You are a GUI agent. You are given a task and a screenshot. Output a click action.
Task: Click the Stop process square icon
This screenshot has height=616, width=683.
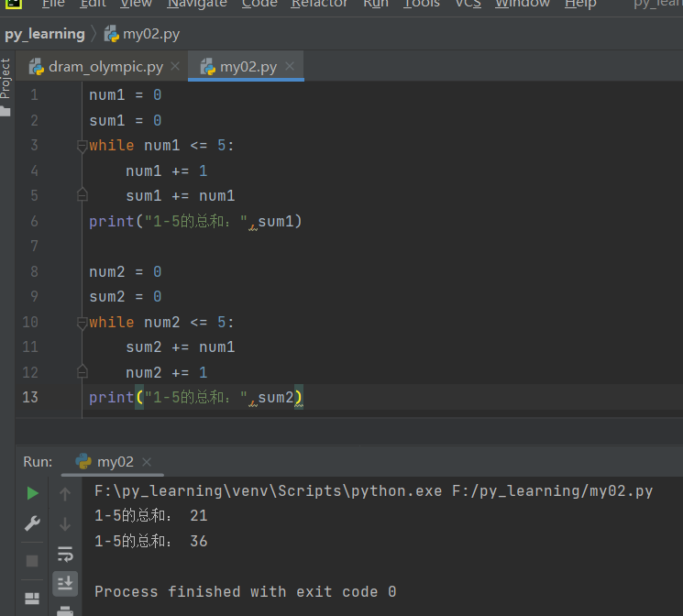pos(32,561)
